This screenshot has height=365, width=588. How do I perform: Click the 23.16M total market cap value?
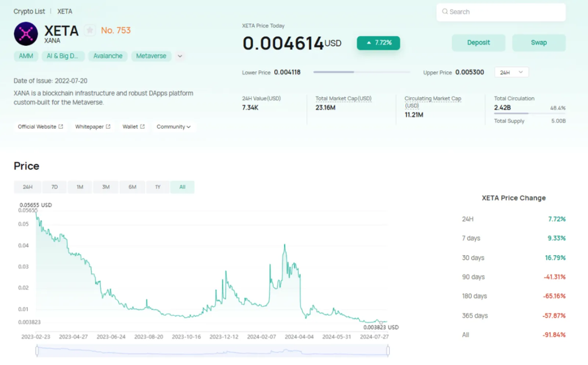point(325,108)
